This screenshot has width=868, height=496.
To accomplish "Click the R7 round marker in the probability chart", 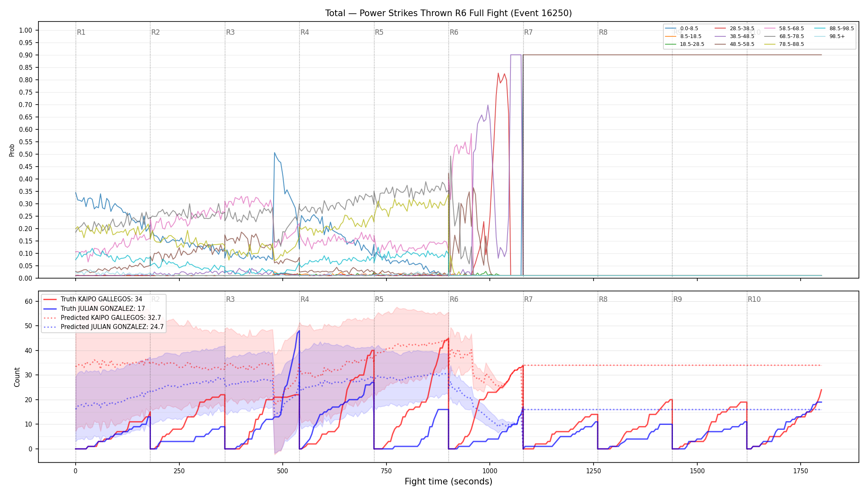I will (x=528, y=32).
